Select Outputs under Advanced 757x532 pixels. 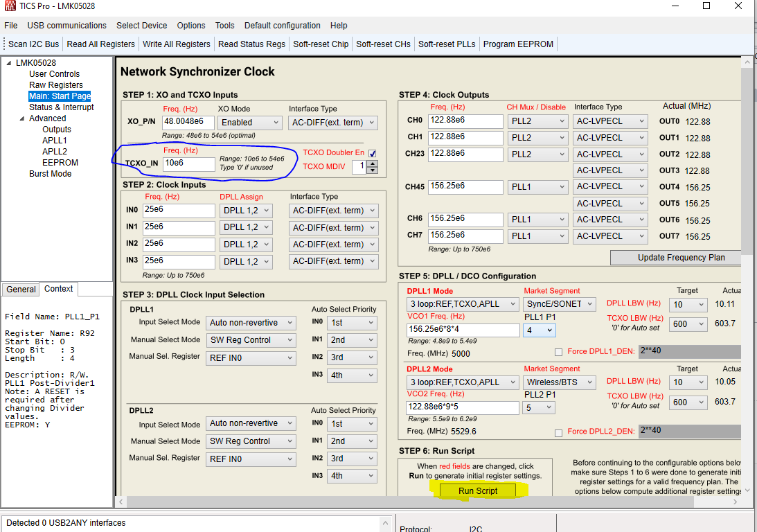coord(57,130)
